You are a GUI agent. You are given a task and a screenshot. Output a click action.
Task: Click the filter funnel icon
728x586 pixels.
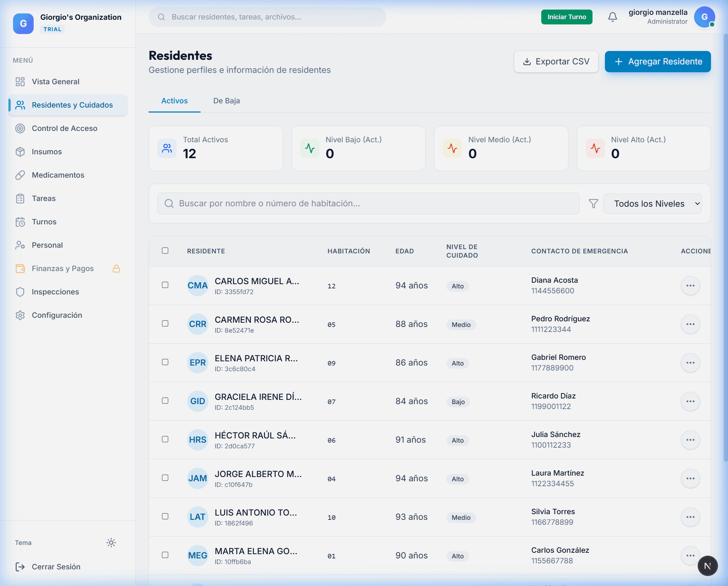coord(593,203)
